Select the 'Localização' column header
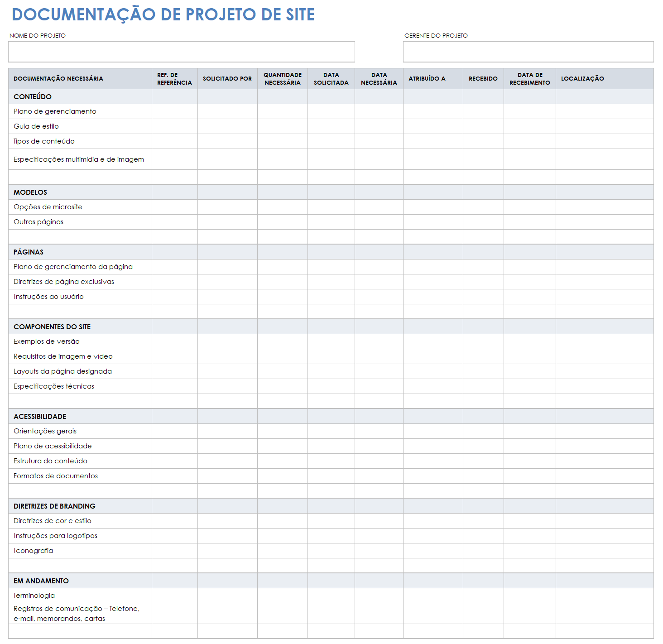This screenshot has height=644, width=663. pyautogui.click(x=605, y=79)
